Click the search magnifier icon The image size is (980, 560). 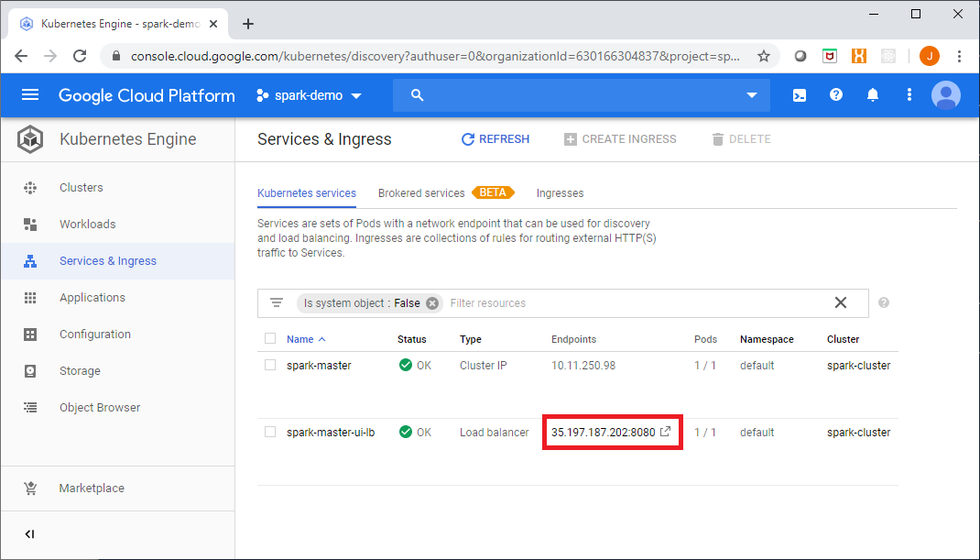pyautogui.click(x=417, y=95)
